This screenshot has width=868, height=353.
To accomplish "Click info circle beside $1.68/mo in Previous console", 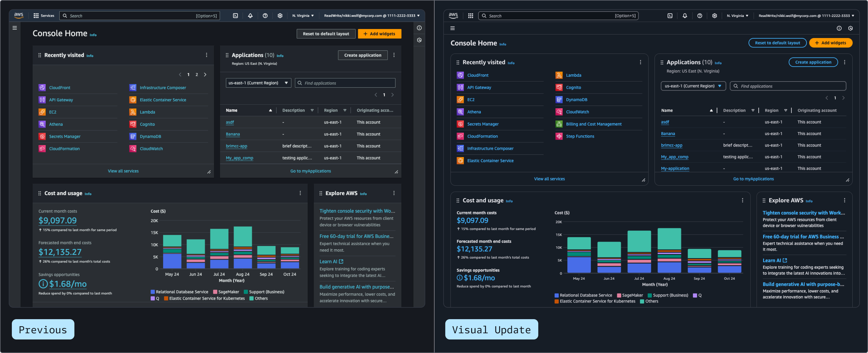I will pyautogui.click(x=43, y=284).
